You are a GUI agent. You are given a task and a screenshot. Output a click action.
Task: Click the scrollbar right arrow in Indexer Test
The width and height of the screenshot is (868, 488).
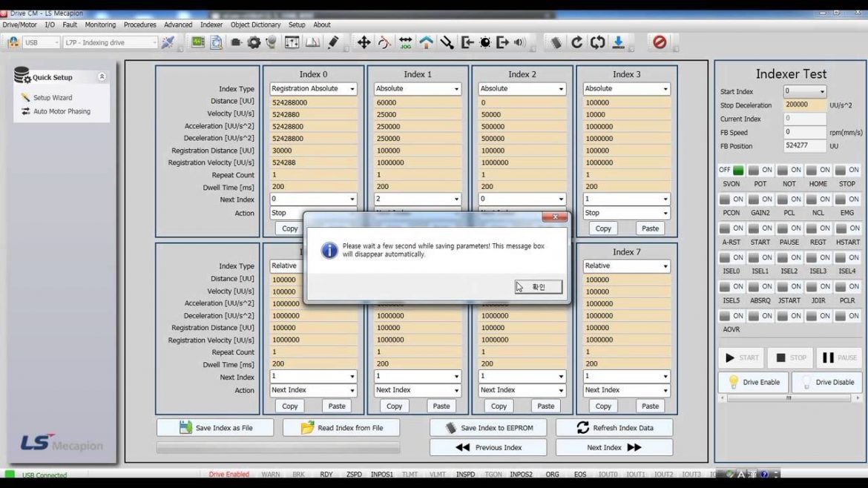tap(858, 398)
